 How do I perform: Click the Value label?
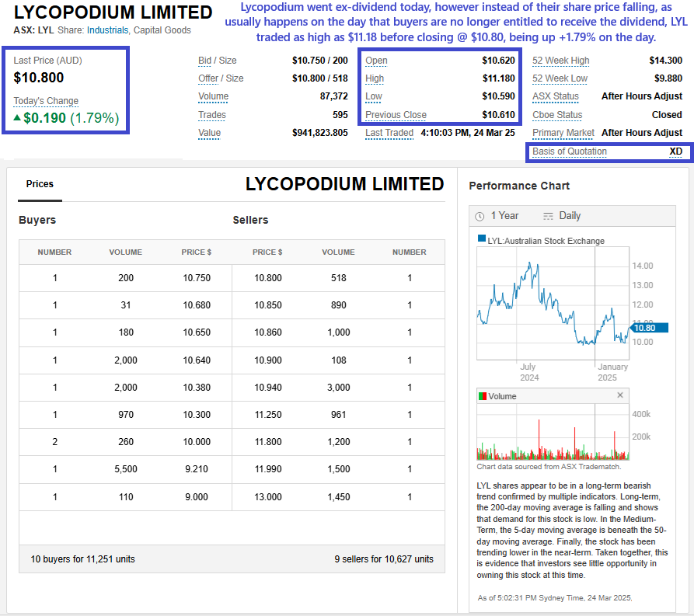[x=209, y=133]
